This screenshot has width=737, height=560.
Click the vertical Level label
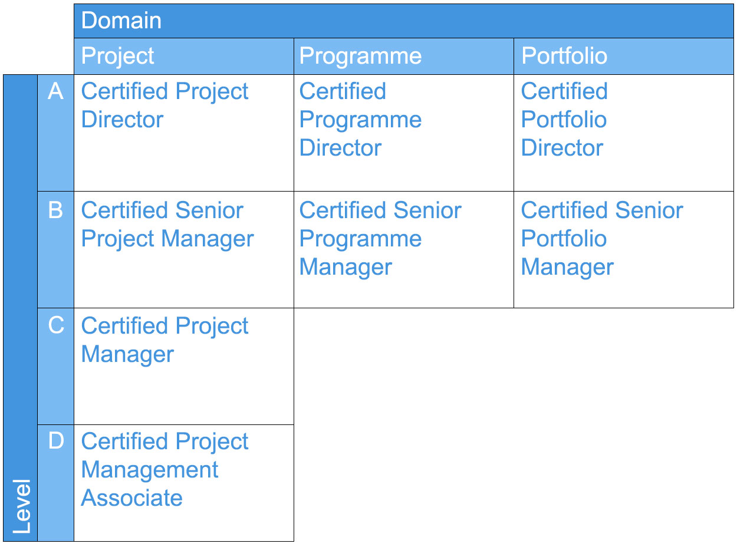pos(21,506)
